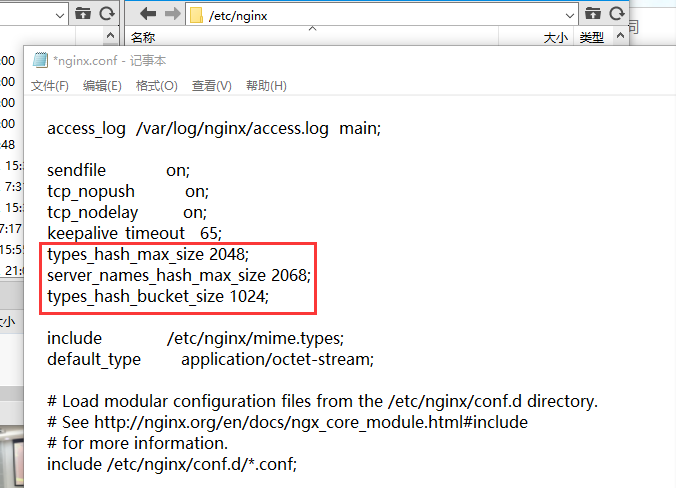Open the 帮助(H) menu
Screen dimensions: 676x488
[266, 86]
